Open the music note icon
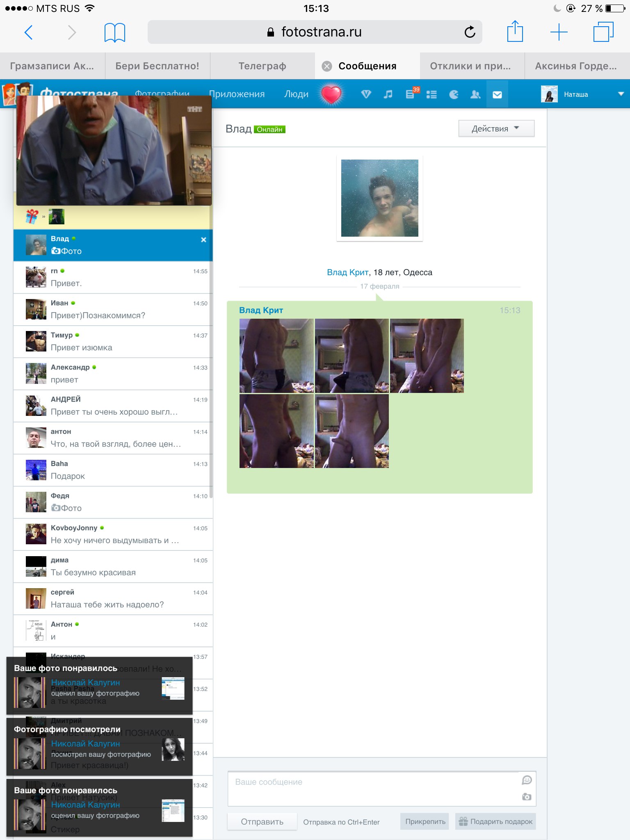This screenshot has width=630, height=840. point(388,95)
